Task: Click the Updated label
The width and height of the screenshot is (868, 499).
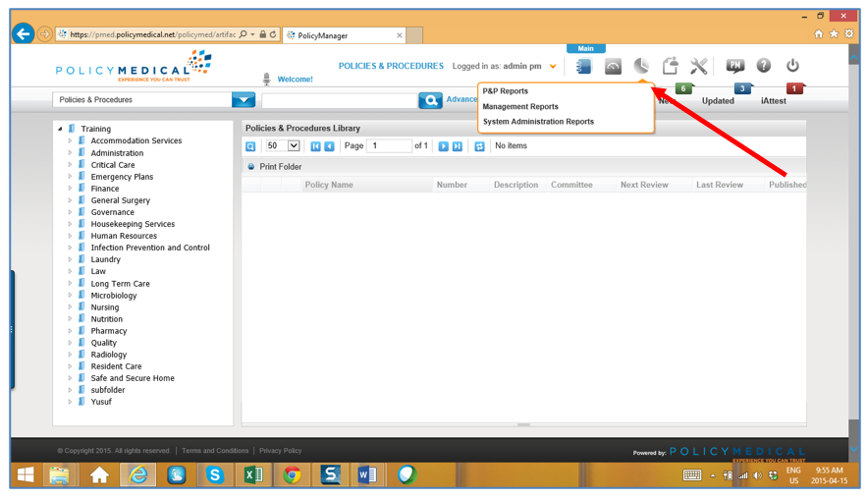Action: point(718,101)
